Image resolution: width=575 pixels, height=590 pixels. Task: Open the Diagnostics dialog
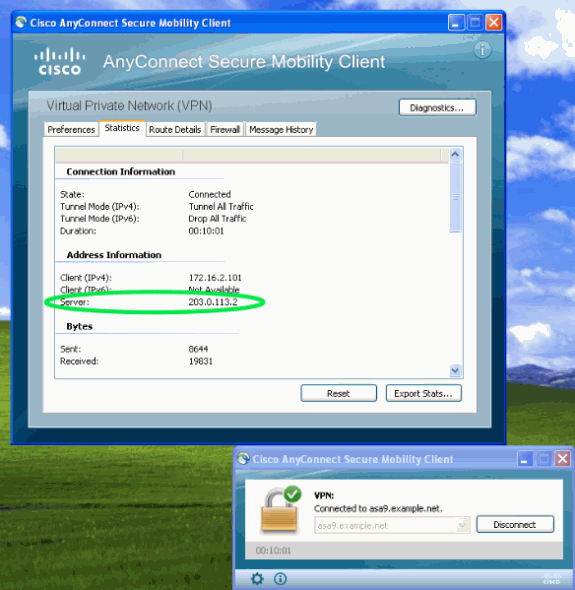437,108
